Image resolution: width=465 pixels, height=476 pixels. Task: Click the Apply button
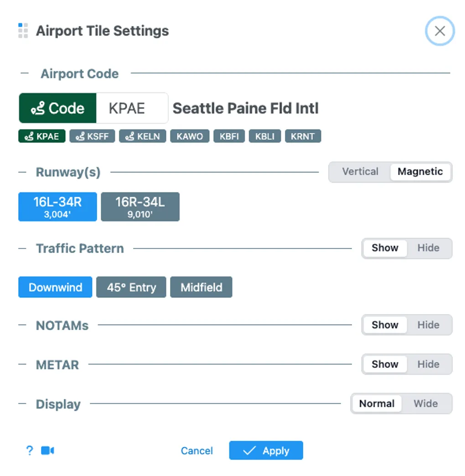click(x=266, y=450)
